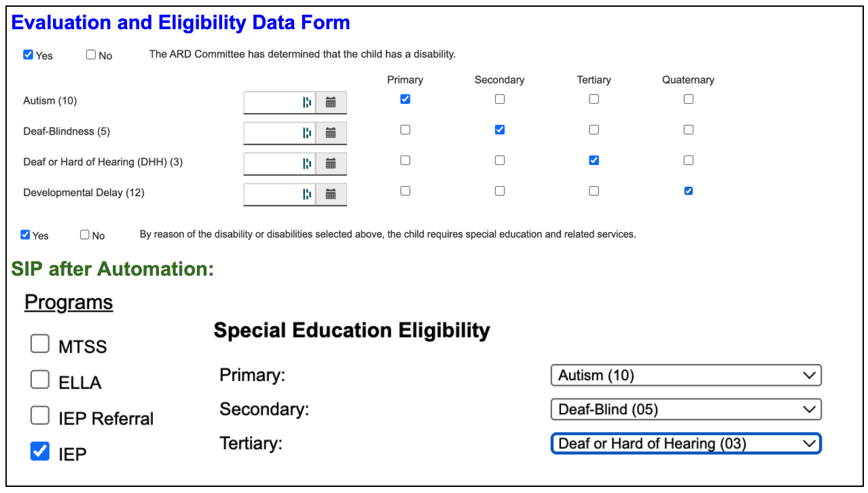Image resolution: width=868 pixels, height=493 pixels.
Task: Toggle the IEP Referral checkbox
Action: pyautogui.click(x=40, y=415)
